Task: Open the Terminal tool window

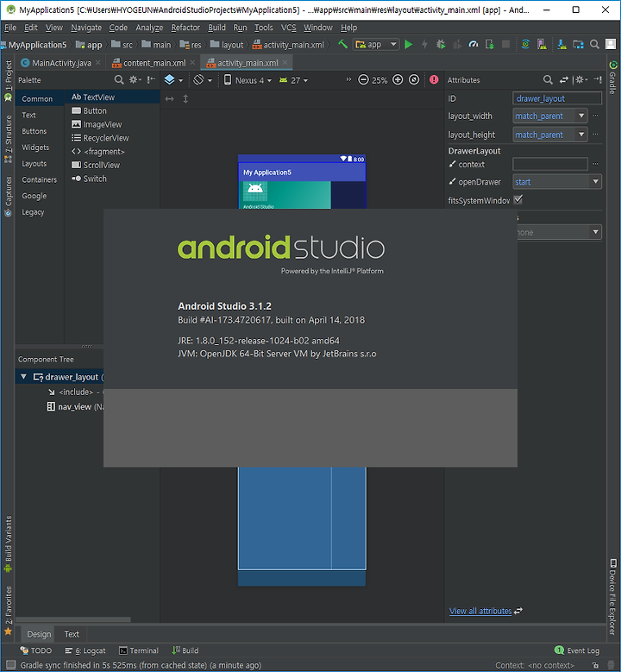Action: pos(138,650)
